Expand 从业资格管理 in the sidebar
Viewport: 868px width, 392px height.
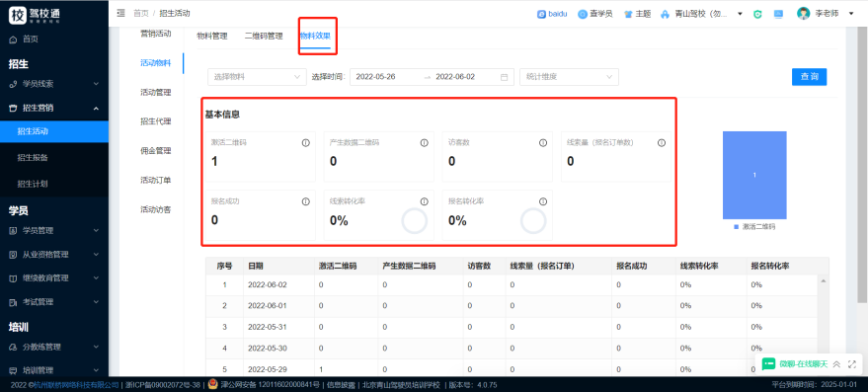tap(54, 255)
